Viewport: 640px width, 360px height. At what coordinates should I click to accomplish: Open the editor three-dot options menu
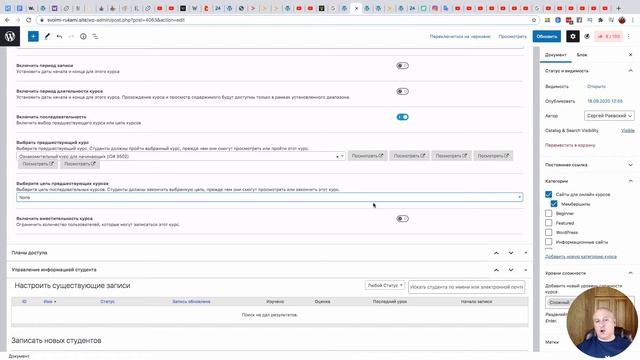pos(629,36)
